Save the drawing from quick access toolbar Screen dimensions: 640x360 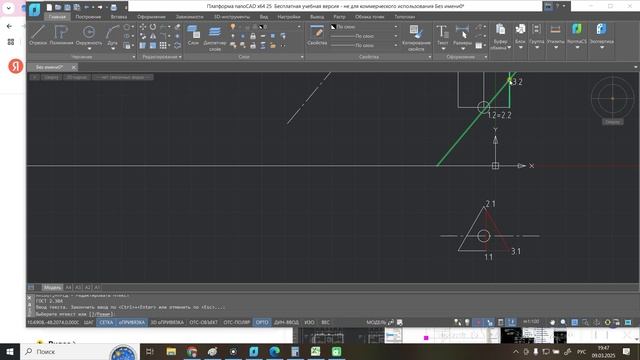(67, 7)
